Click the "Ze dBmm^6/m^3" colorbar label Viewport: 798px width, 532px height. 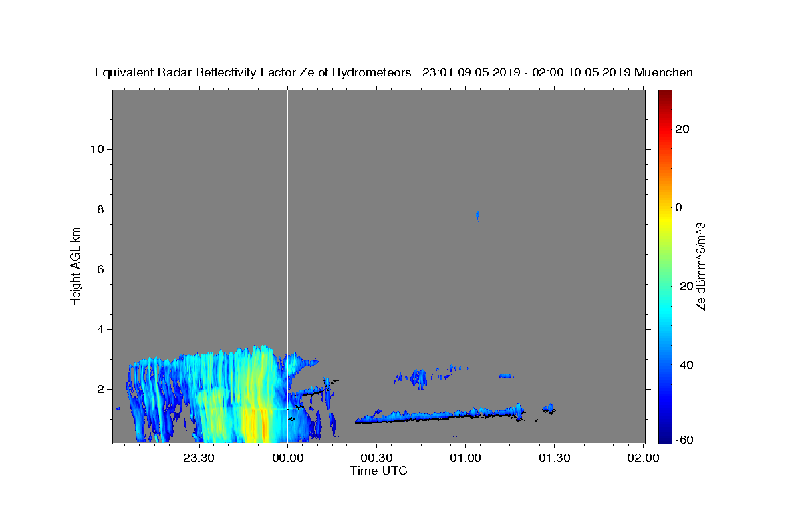[700, 267]
